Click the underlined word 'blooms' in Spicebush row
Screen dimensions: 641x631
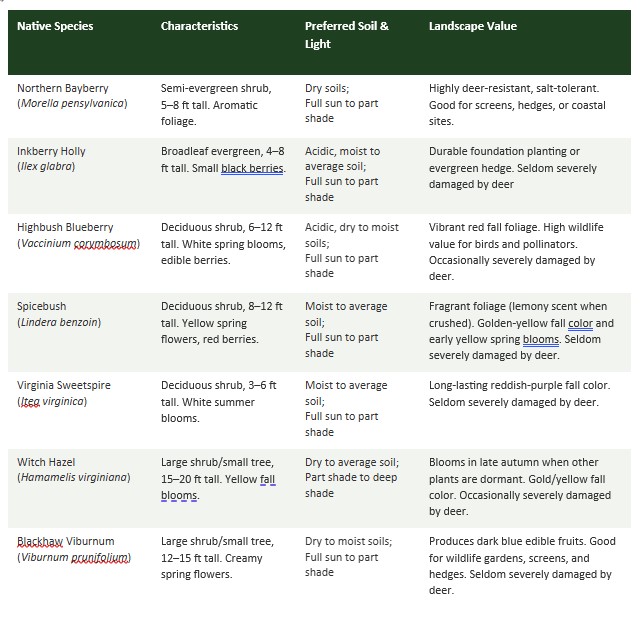pyautogui.click(x=540, y=339)
